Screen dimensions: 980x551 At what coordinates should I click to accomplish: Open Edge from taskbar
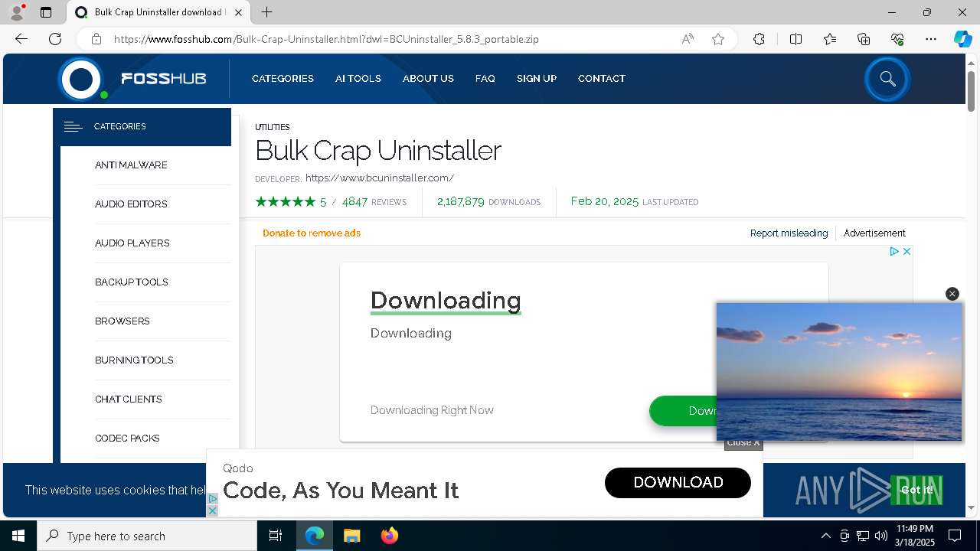pyautogui.click(x=315, y=536)
